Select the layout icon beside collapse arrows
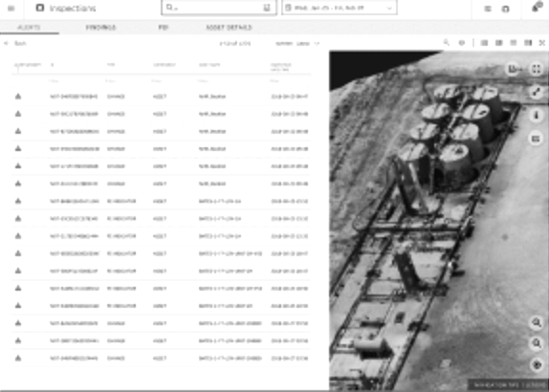Screen dimensions: 549x392 pos(528,43)
